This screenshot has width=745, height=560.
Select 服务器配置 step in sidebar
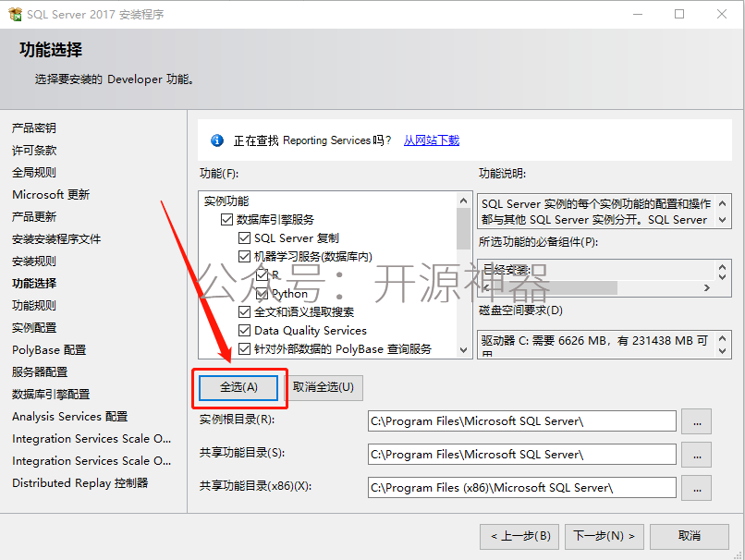click(x=40, y=371)
